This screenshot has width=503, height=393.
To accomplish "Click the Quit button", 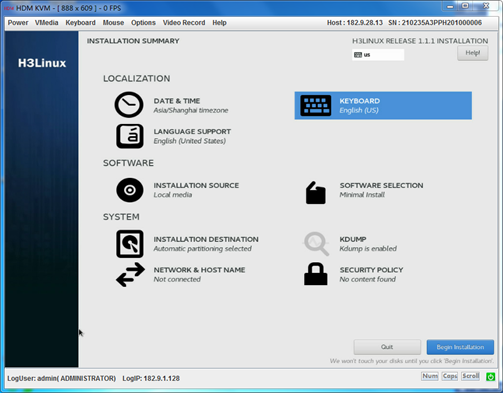I will [387, 347].
